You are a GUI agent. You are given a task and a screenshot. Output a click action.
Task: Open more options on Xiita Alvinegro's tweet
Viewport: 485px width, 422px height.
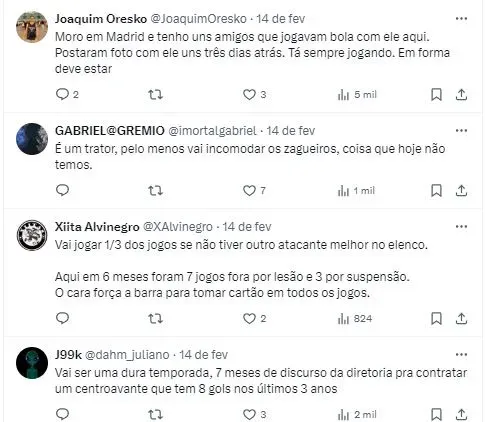pyautogui.click(x=461, y=227)
